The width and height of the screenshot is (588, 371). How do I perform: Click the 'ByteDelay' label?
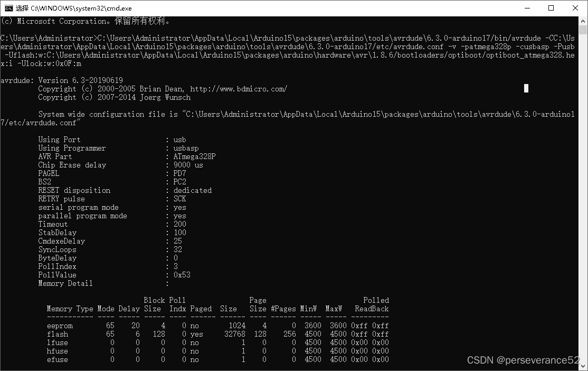coord(58,258)
